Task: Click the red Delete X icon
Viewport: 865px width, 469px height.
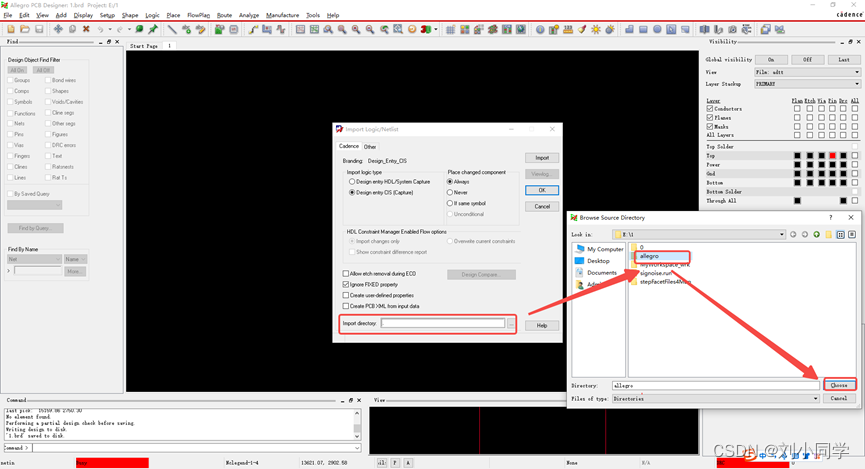Action: point(86,30)
